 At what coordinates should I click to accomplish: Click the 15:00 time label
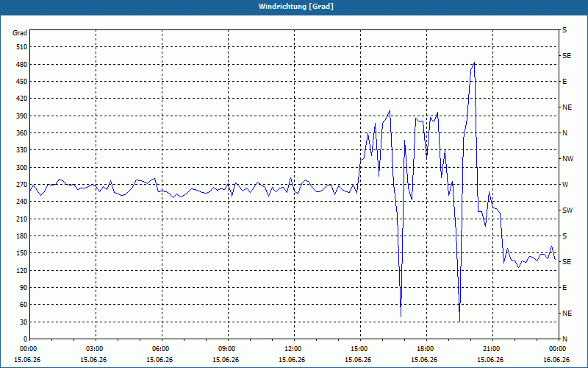358,349
